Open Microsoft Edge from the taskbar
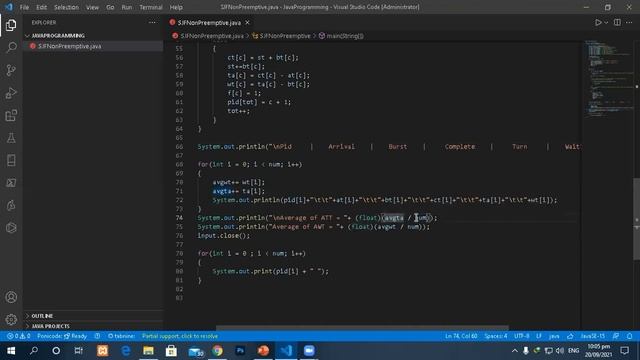 tap(126, 351)
